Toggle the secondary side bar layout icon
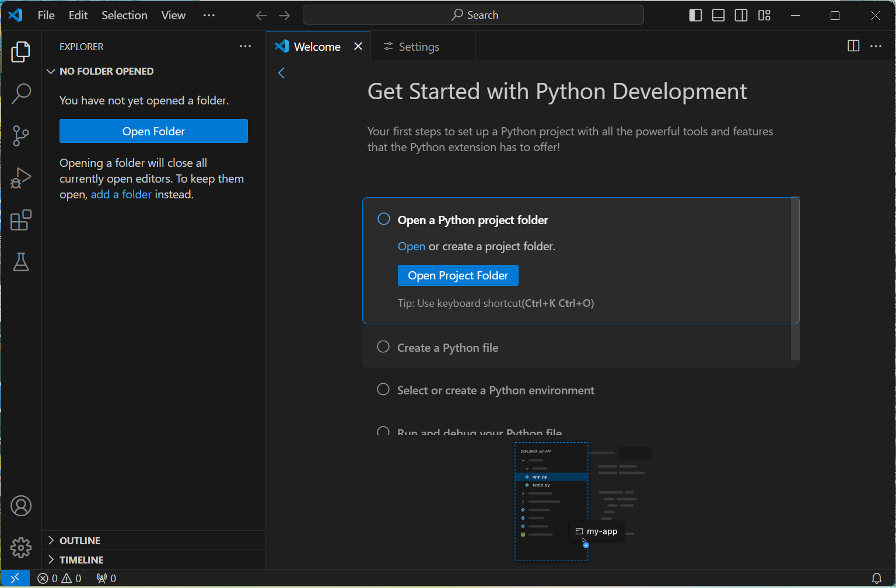 [x=741, y=15]
